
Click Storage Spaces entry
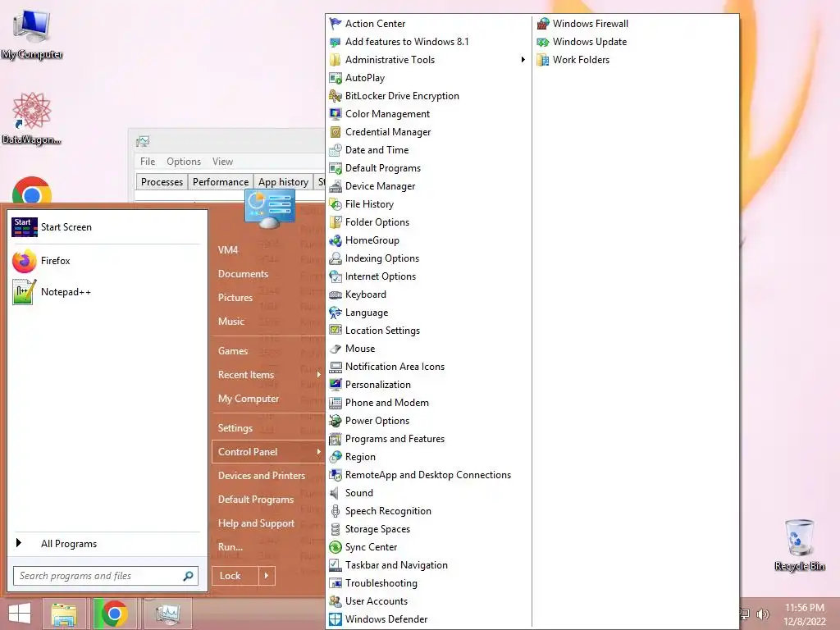click(377, 529)
